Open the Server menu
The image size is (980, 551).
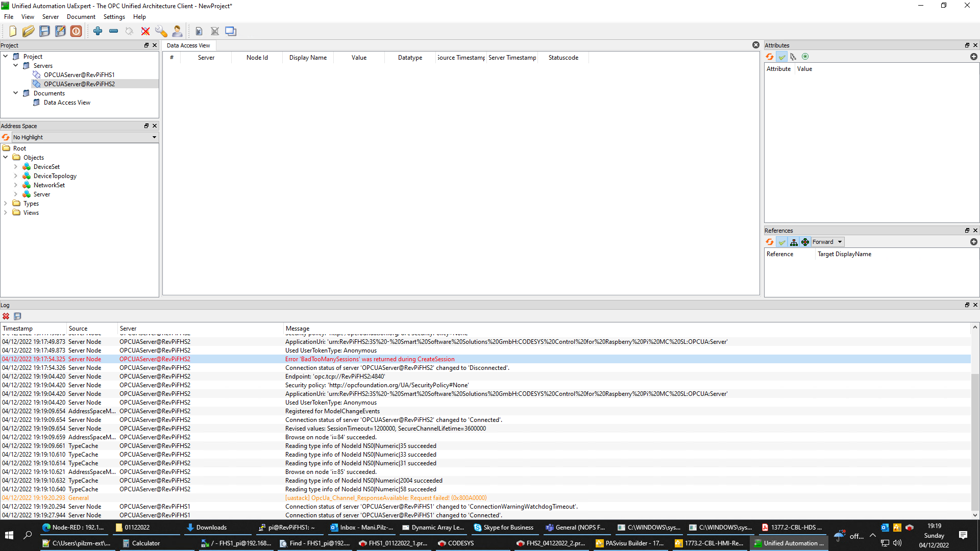[51, 17]
